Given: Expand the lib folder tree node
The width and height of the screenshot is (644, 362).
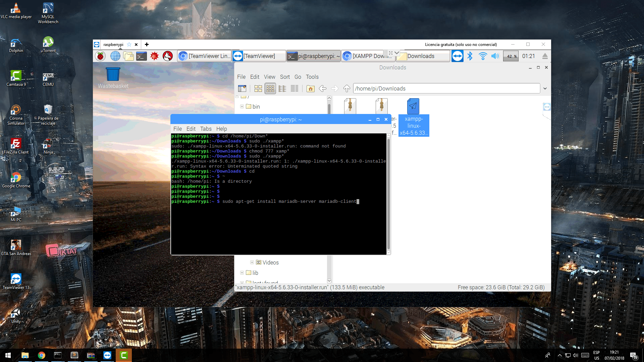Looking at the screenshot, I should (242, 273).
